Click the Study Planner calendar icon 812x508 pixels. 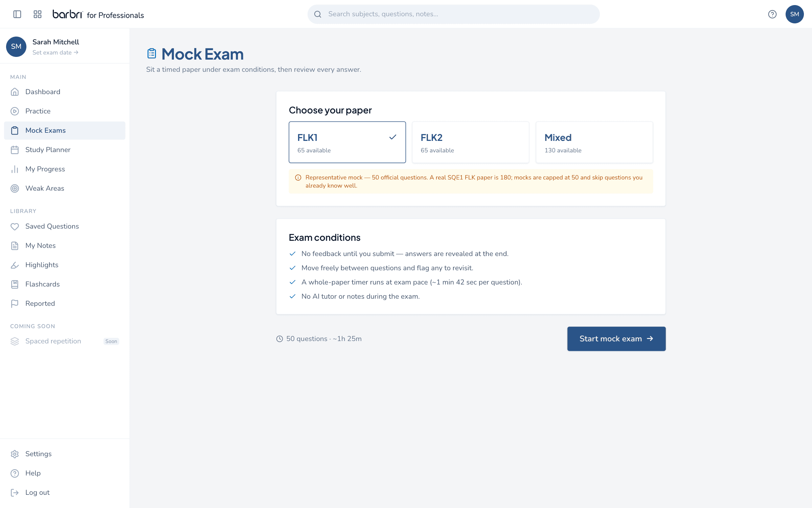tap(15, 150)
